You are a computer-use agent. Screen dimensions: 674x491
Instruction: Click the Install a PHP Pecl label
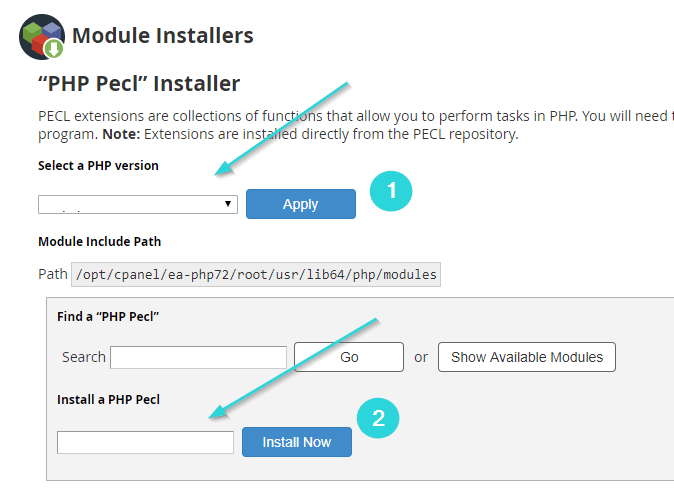(108, 400)
